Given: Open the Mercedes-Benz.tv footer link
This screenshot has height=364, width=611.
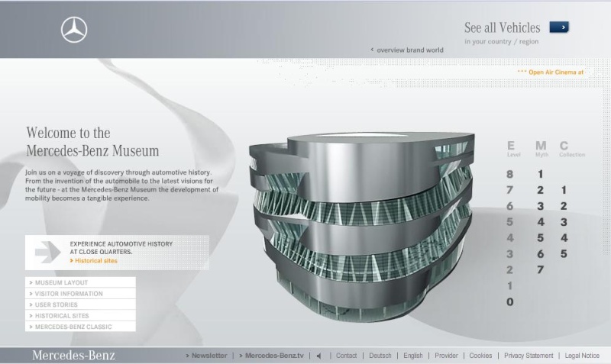Looking at the screenshot, I should (x=271, y=356).
